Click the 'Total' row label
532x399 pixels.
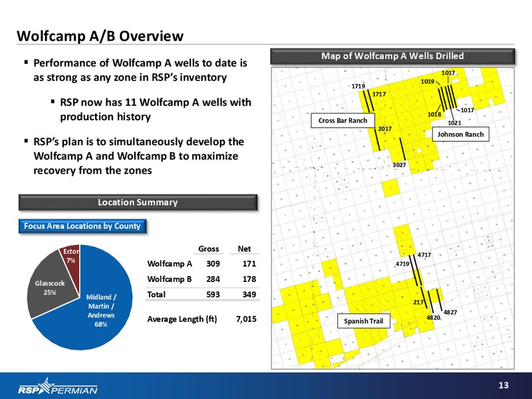tap(156, 295)
